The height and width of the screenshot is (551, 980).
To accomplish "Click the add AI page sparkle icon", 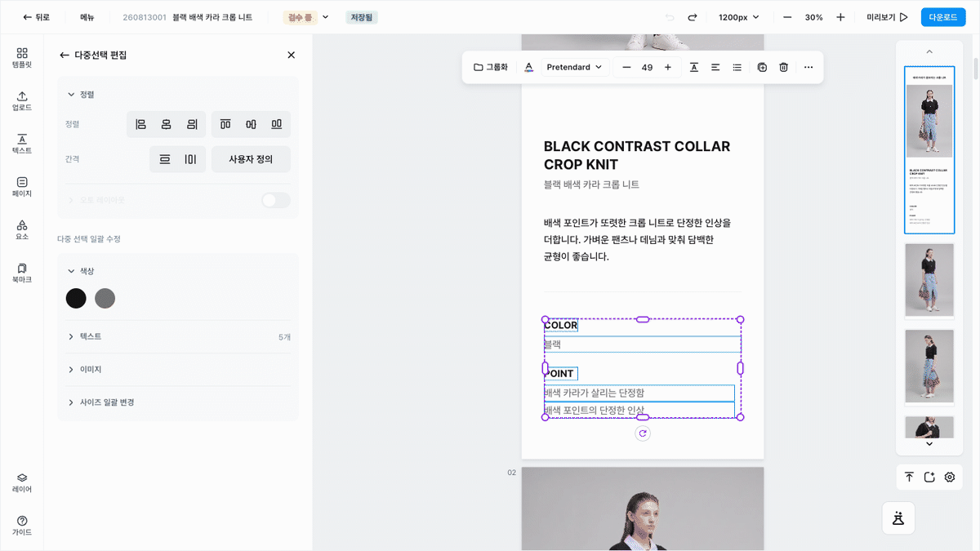I will (929, 478).
